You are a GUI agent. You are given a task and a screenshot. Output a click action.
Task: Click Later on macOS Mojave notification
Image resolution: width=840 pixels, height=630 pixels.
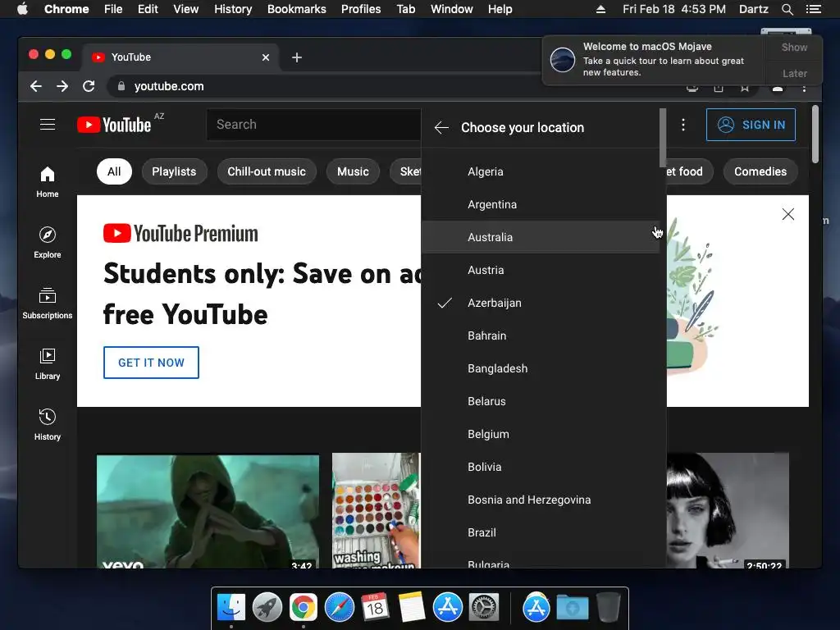coord(794,73)
